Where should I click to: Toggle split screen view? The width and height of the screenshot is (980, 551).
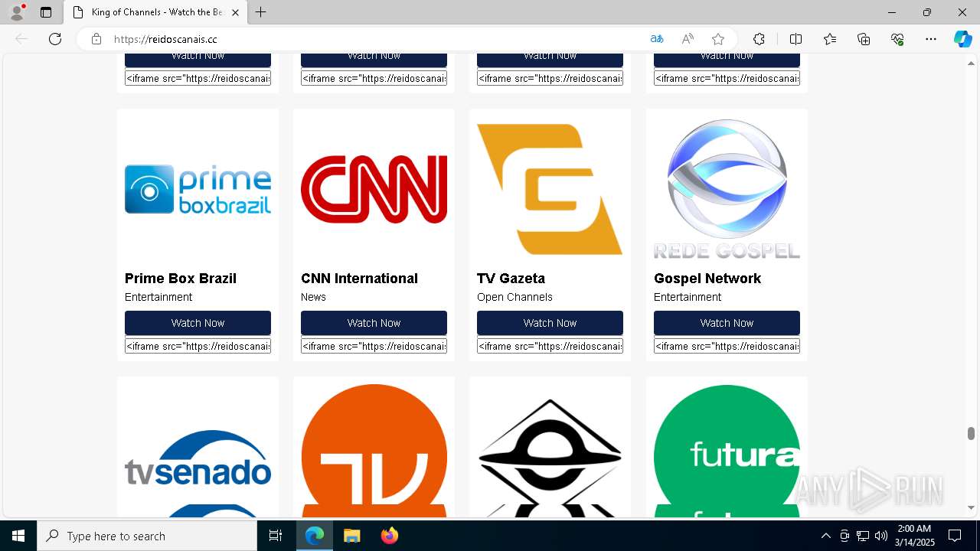click(795, 39)
